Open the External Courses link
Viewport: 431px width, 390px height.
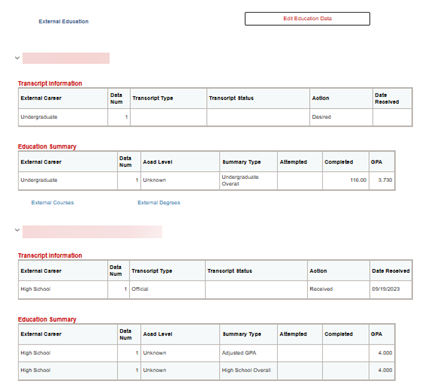tap(52, 202)
